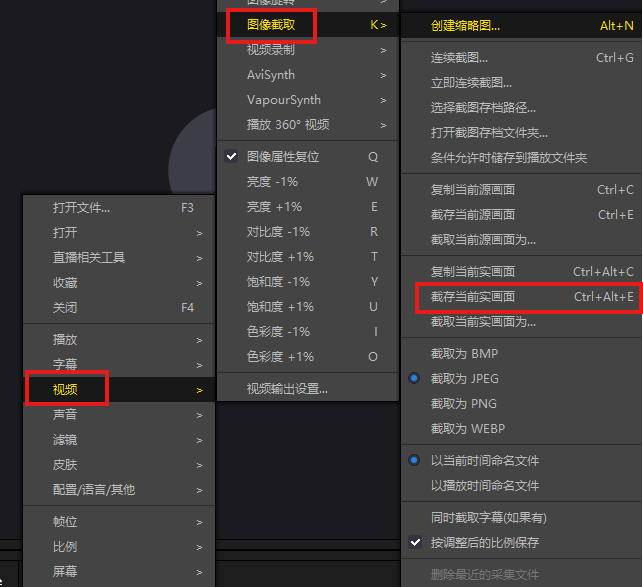The width and height of the screenshot is (643, 587).
Task: Select 以播放时间命名文件 option
Action: click(521, 486)
